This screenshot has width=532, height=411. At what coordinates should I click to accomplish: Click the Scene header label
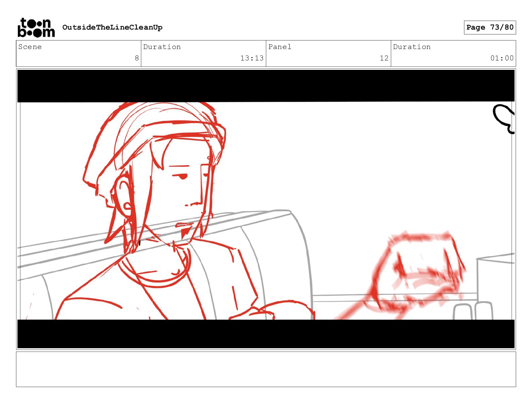coord(30,47)
